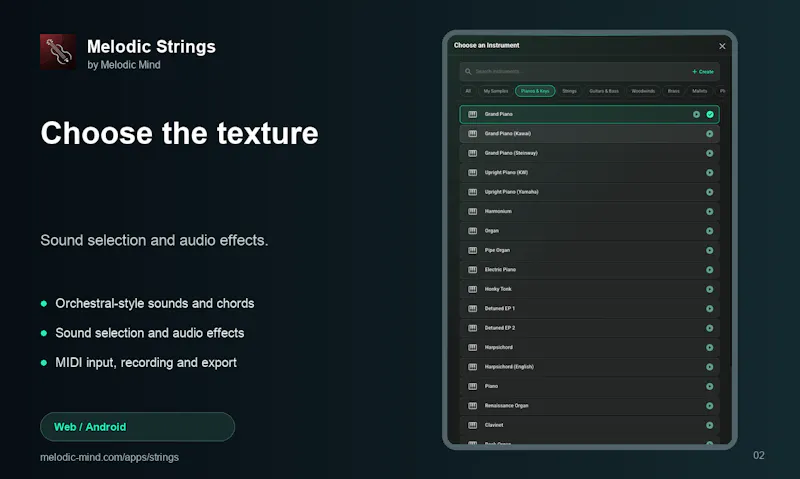Click keyboard icon beside Detuned EP 2
This screenshot has height=479, width=800.
(x=472, y=327)
